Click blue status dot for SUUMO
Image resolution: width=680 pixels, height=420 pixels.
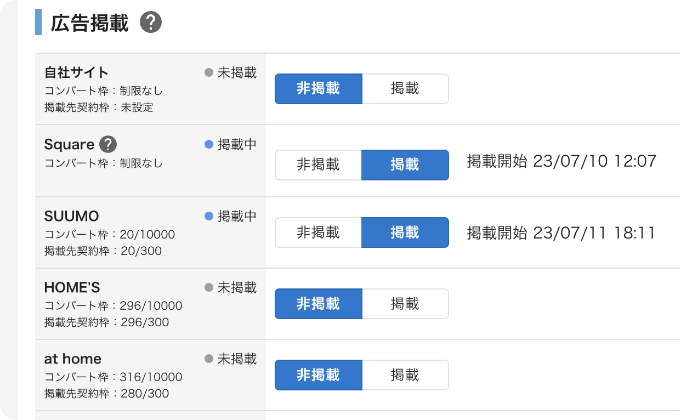[x=209, y=216]
